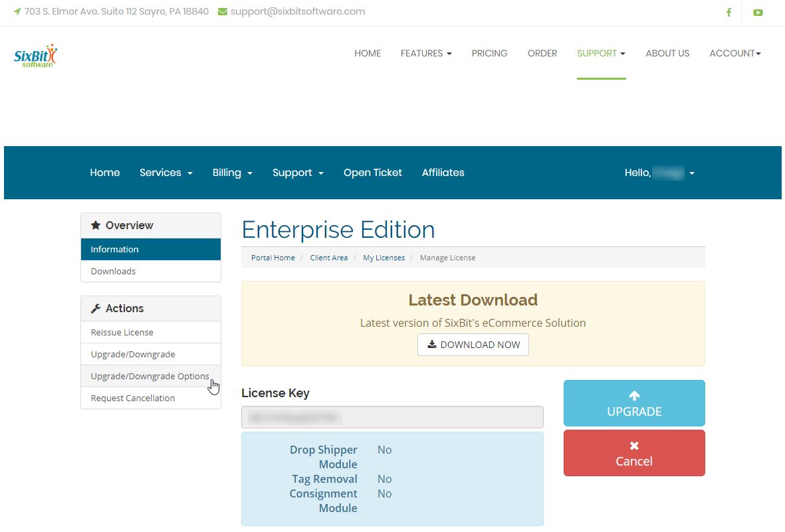
Task: Open the YouTube channel icon
Action: (758, 13)
